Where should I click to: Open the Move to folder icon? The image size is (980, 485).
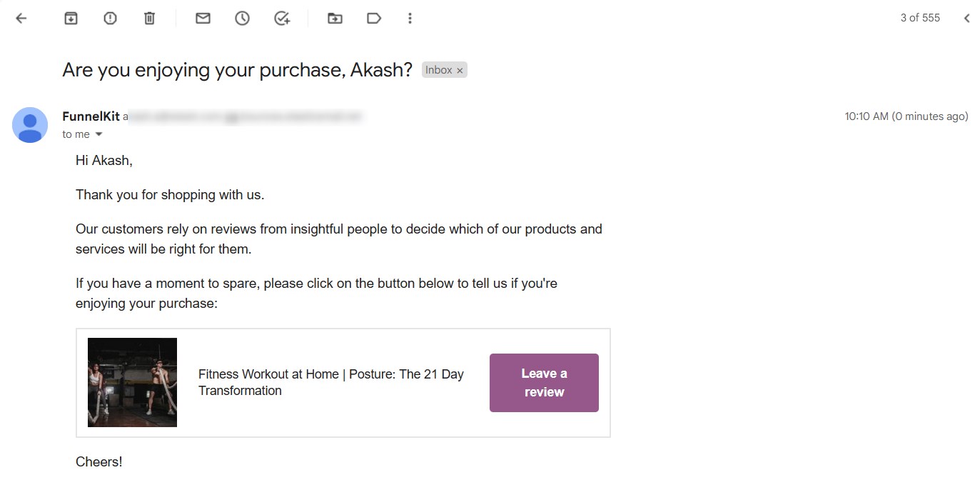(335, 19)
